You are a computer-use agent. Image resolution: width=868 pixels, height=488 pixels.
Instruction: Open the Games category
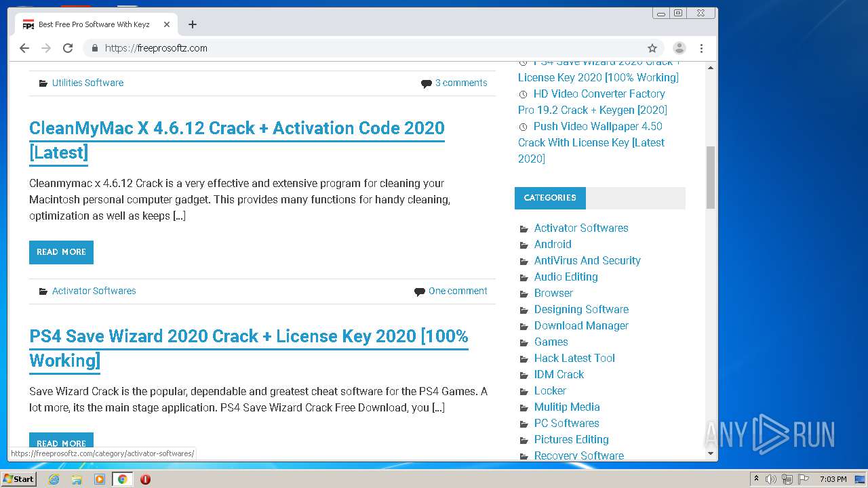[551, 342]
